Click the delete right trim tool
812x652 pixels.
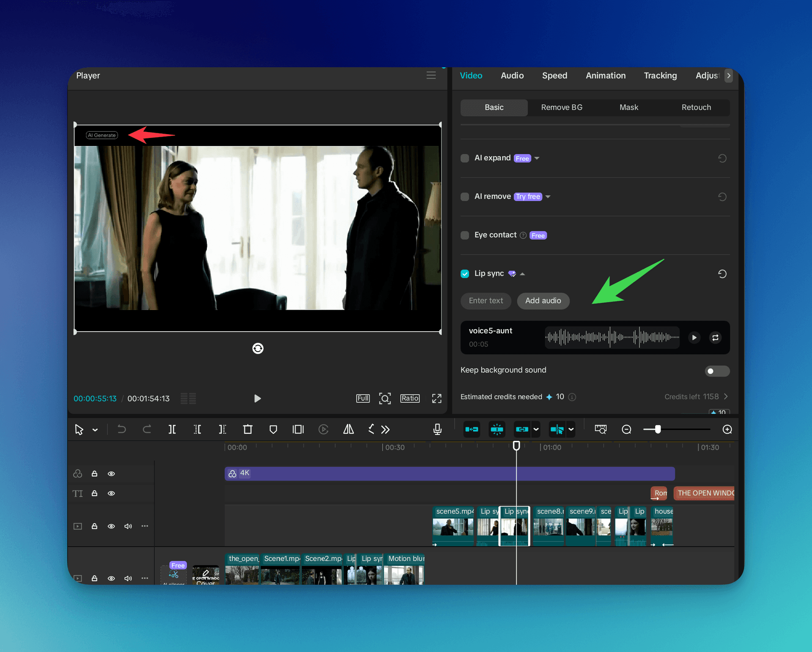(222, 429)
